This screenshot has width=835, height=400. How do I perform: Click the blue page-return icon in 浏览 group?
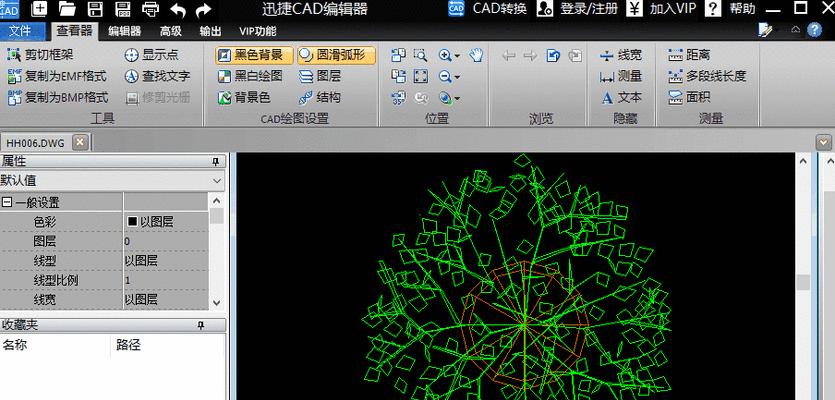coord(553,55)
